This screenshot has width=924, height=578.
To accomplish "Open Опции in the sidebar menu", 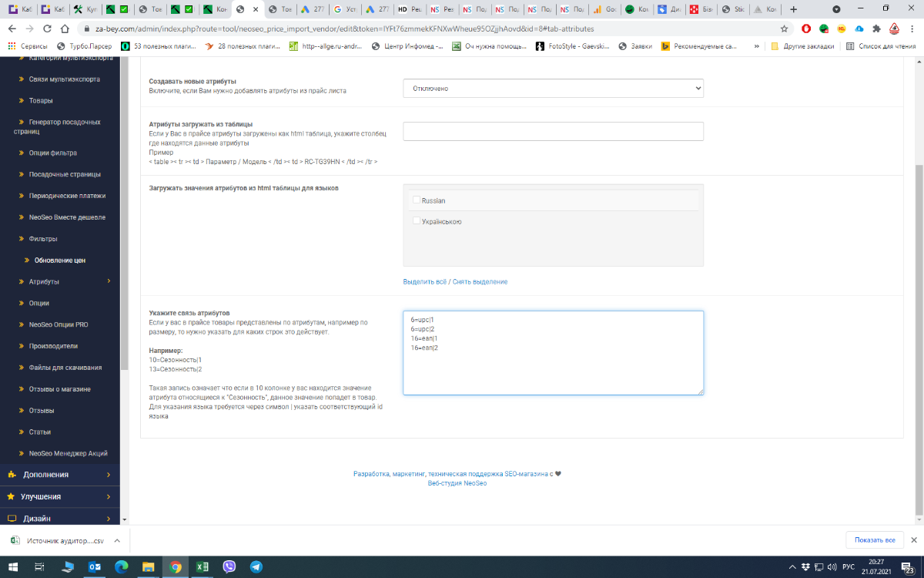I will (x=39, y=303).
